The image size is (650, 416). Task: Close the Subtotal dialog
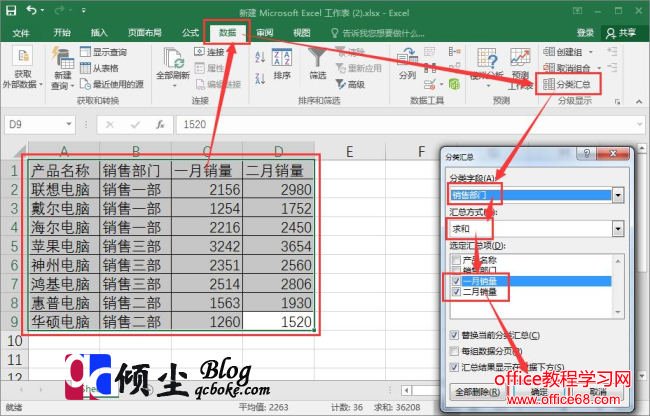tap(613, 154)
